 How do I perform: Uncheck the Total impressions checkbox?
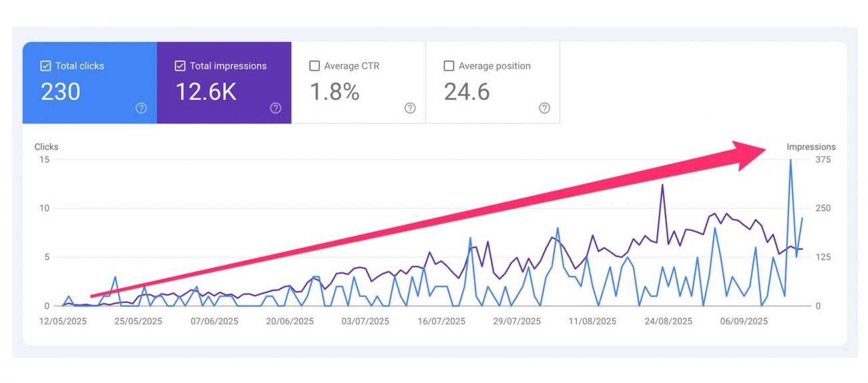[180, 66]
